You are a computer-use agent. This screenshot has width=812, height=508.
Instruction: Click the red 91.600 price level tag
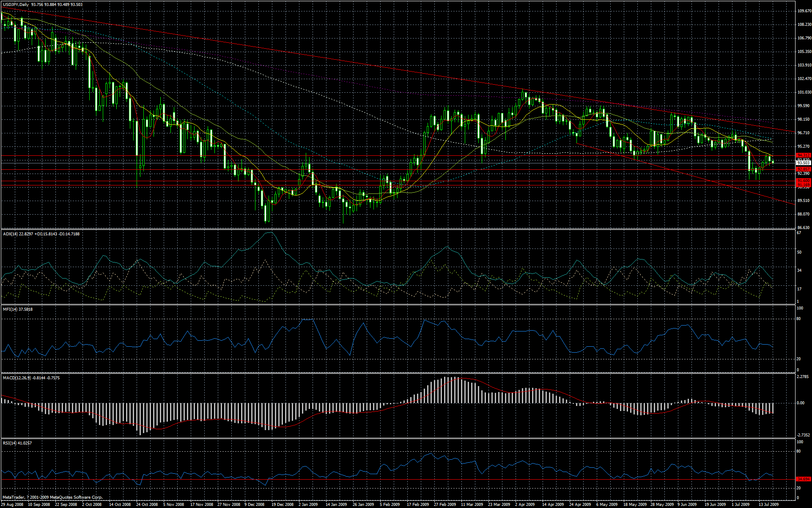click(803, 181)
